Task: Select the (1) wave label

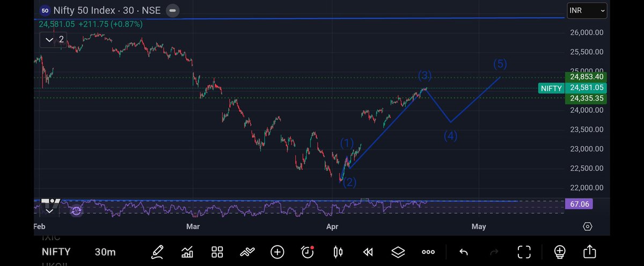Action: 347,143
